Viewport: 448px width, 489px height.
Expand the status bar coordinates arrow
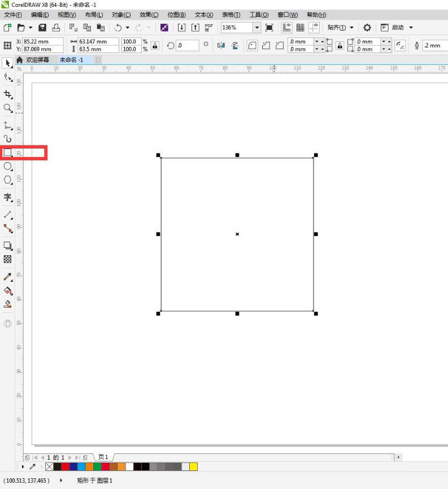61,481
